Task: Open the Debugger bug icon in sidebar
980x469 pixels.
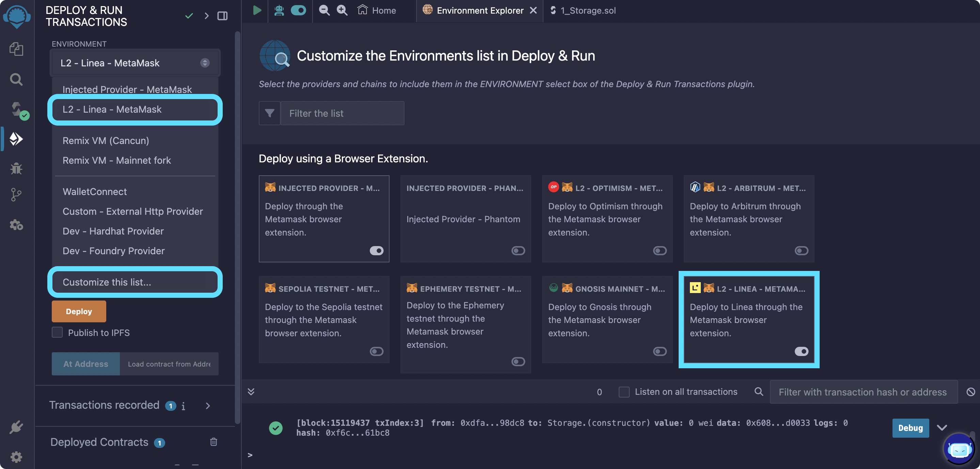Action: click(16, 168)
